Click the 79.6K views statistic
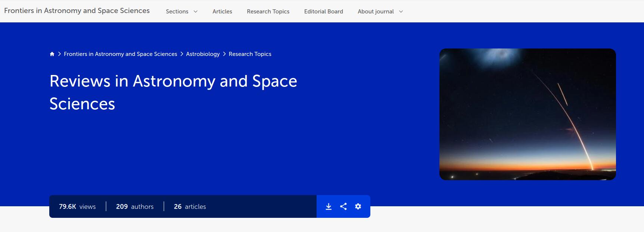Viewport: 644px width, 232px height. [77, 207]
